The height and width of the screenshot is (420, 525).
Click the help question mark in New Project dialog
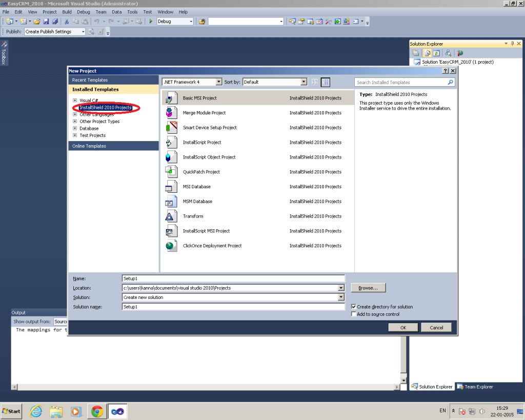click(x=446, y=71)
